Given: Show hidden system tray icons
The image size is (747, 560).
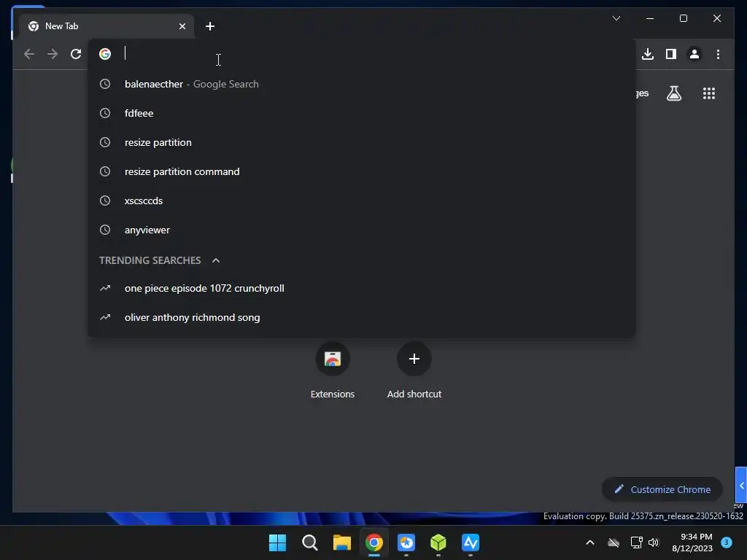Looking at the screenshot, I should point(589,542).
